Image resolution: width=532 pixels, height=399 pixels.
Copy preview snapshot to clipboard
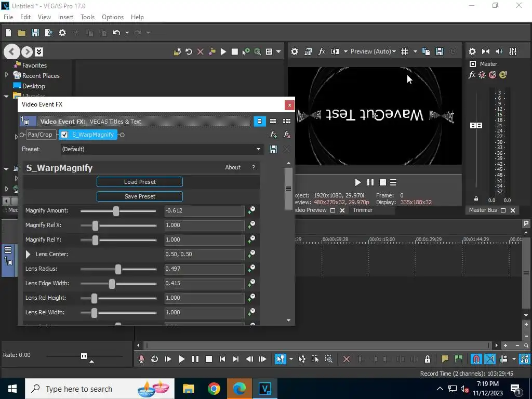[x=426, y=51]
